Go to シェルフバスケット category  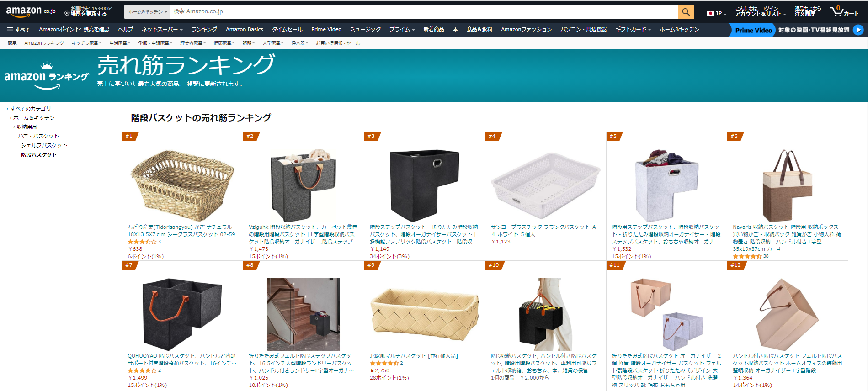[x=44, y=145]
